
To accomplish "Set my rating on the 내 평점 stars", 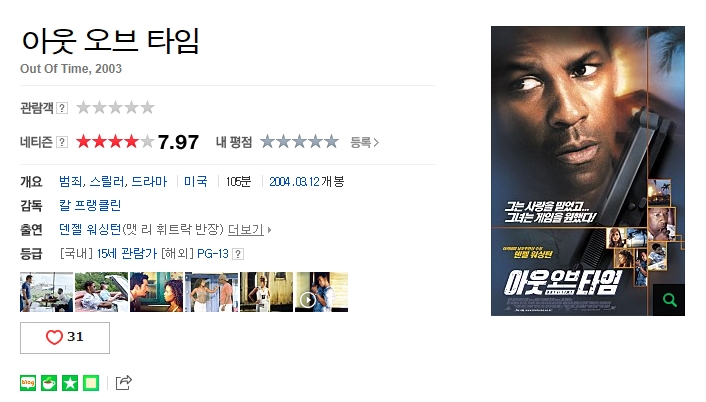I will (x=299, y=142).
